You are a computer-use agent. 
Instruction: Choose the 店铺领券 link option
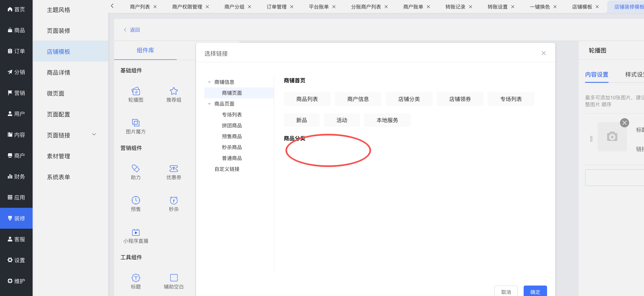click(x=459, y=99)
